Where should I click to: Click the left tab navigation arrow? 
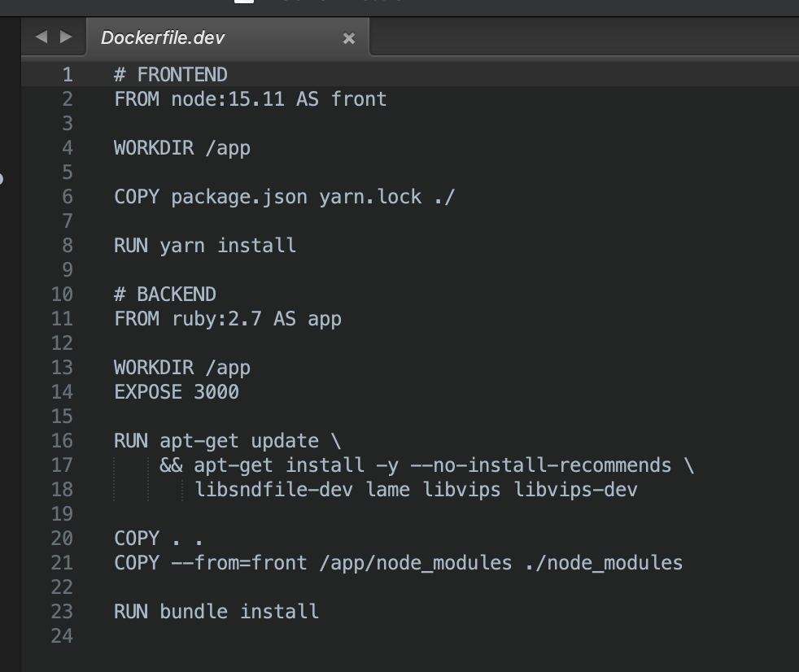(41, 37)
